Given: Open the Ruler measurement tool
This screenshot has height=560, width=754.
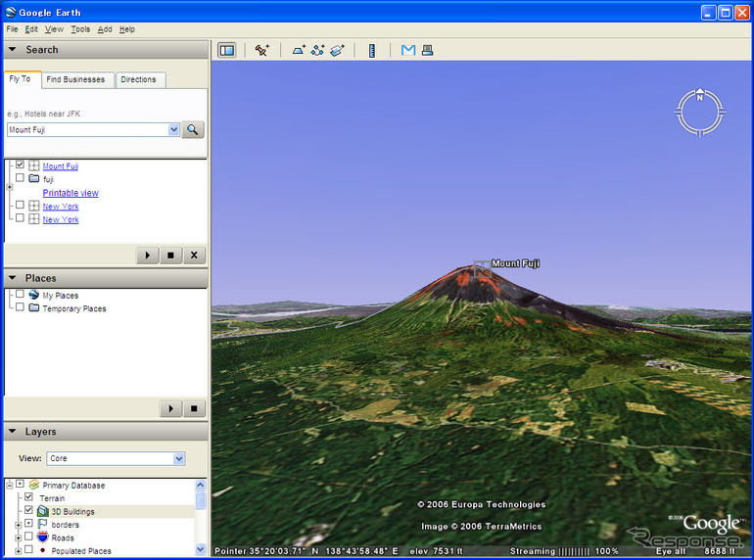Looking at the screenshot, I should click(x=372, y=50).
